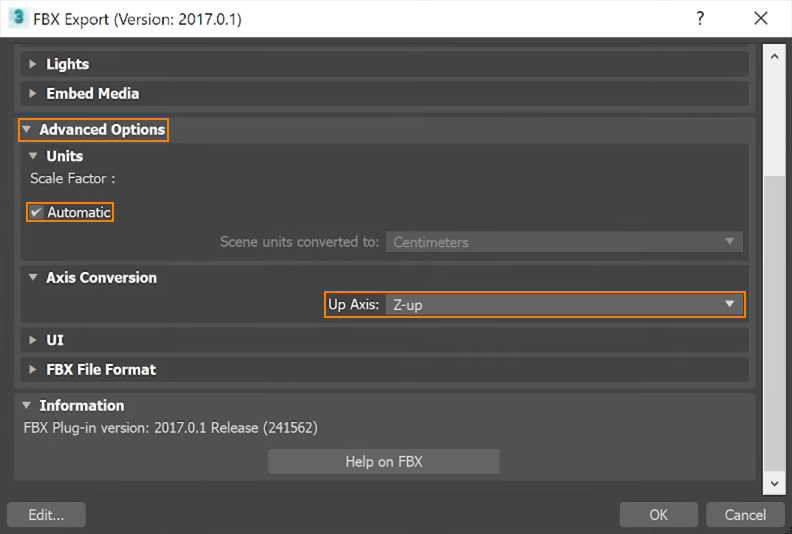792x534 pixels.
Task: Uncheck the Automatic scale factor checkbox
Action: 36,212
